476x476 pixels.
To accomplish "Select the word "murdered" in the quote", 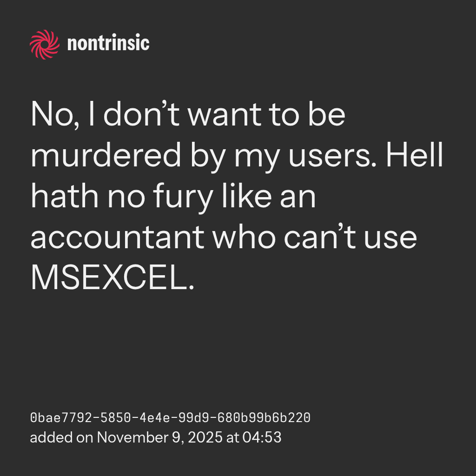I will (106, 155).
